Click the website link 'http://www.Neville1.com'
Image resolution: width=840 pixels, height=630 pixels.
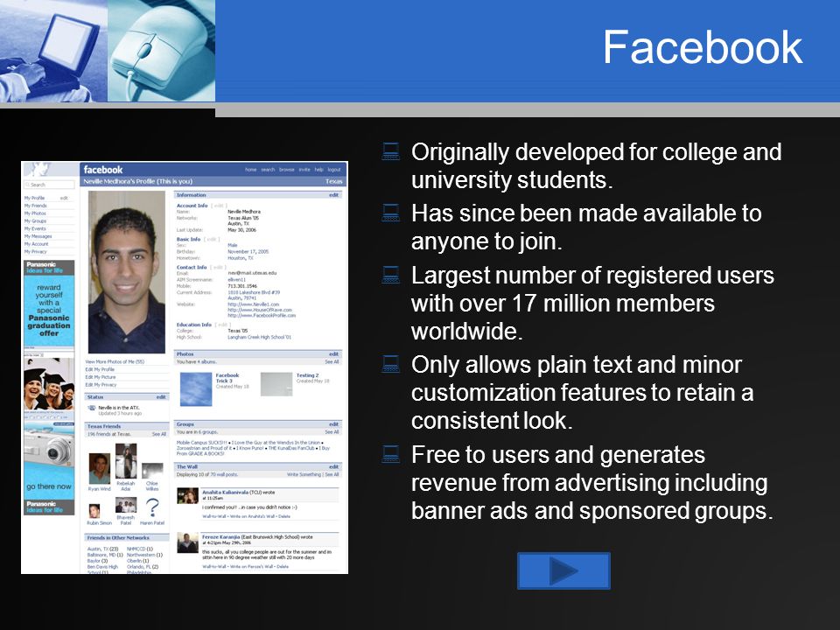pos(254,304)
